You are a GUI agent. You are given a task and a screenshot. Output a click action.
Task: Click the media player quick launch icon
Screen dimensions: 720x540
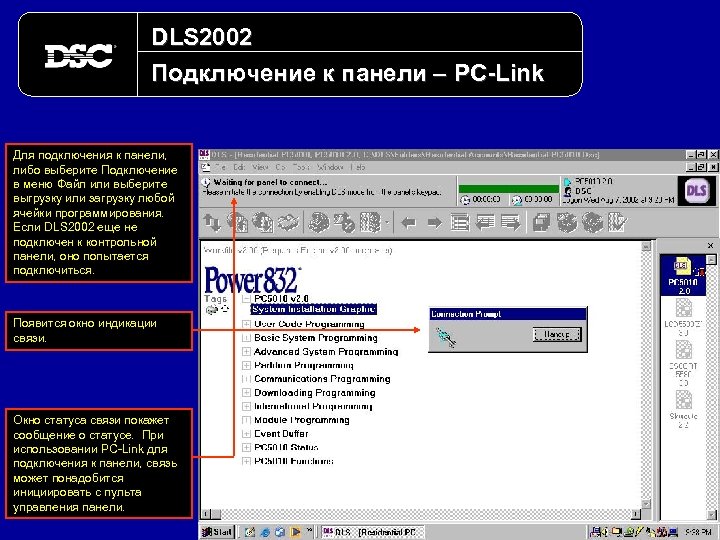click(x=295, y=532)
